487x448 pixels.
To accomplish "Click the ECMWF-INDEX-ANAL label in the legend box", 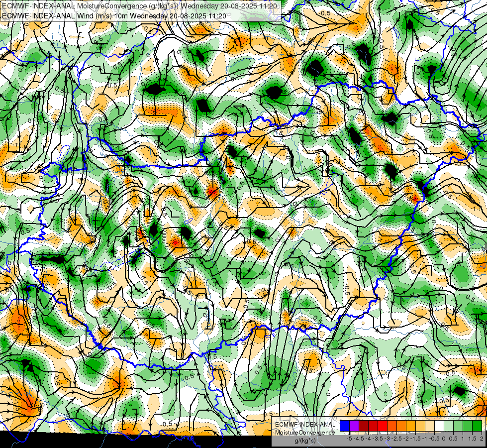I will [x=305, y=425].
